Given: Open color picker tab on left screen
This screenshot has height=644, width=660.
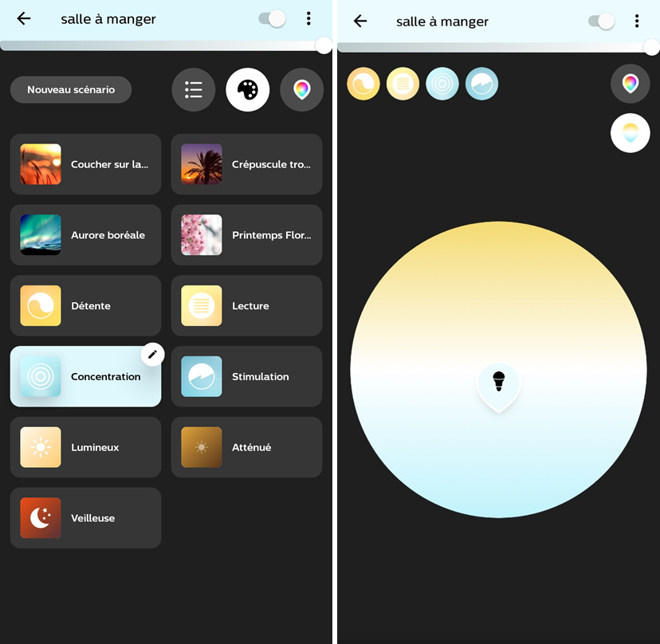Looking at the screenshot, I should (302, 89).
